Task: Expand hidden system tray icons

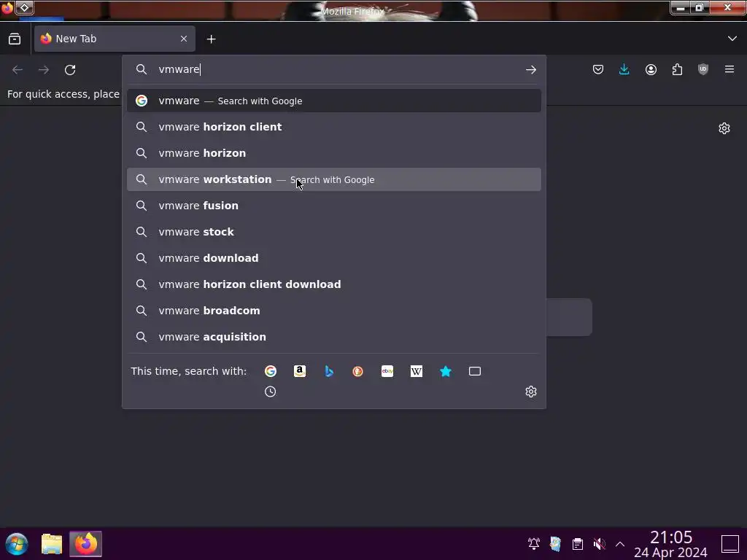Action: tap(620, 544)
